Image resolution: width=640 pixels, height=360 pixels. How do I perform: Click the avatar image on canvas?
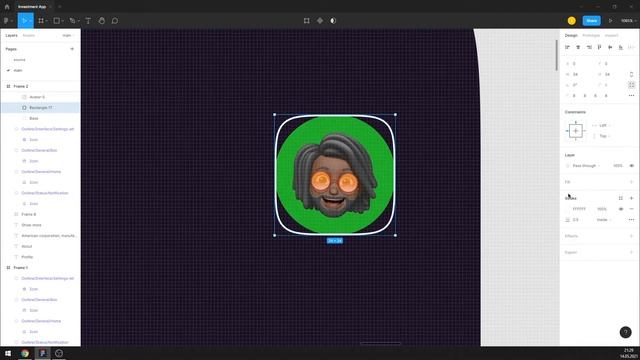[334, 175]
